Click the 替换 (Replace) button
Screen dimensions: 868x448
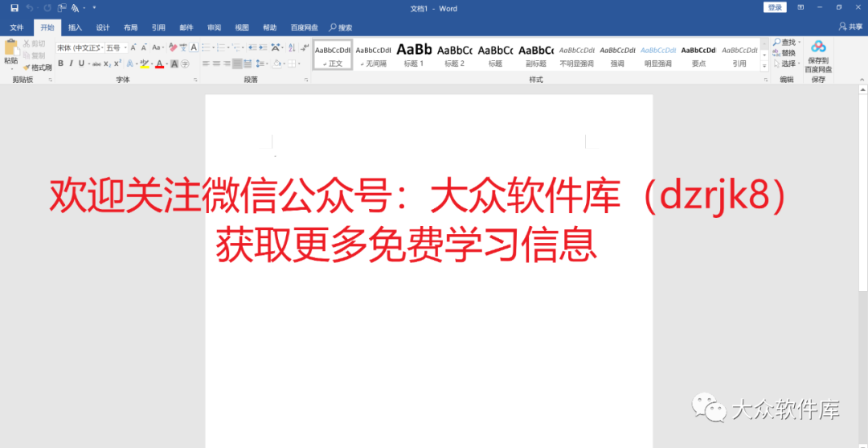point(785,53)
